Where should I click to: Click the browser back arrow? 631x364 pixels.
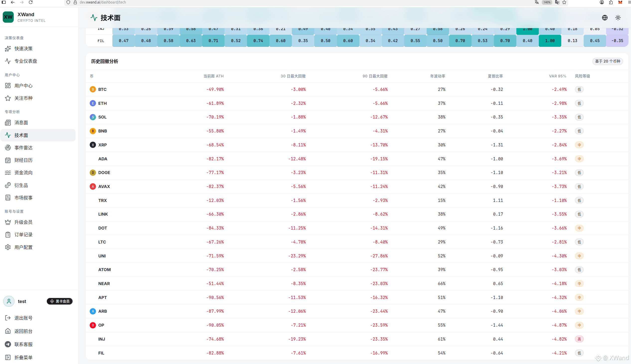pos(13,2)
